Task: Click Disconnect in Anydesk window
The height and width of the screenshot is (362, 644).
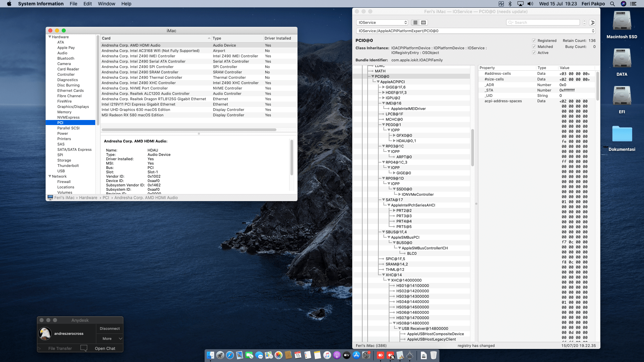Action: 110,328
